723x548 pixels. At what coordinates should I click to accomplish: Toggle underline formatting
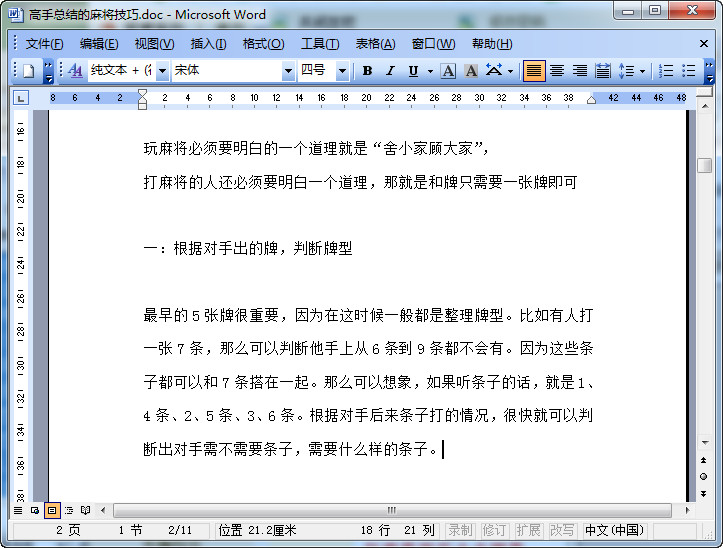(413, 71)
